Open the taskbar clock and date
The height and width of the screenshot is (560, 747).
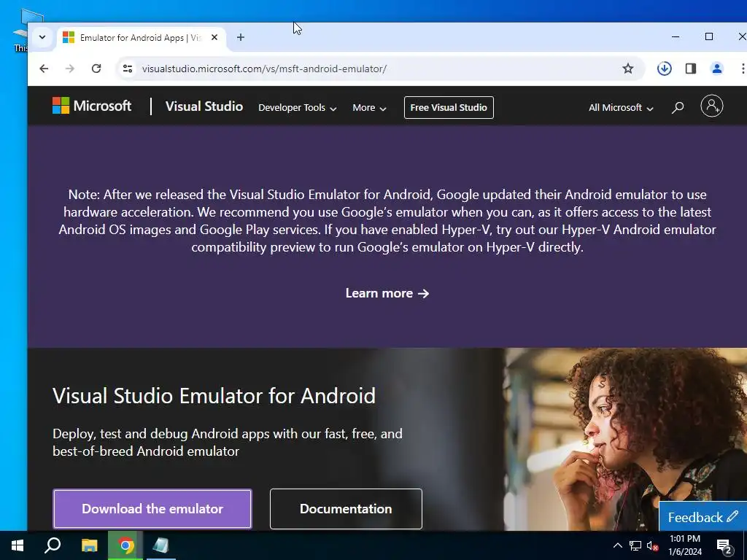(x=685, y=545)
